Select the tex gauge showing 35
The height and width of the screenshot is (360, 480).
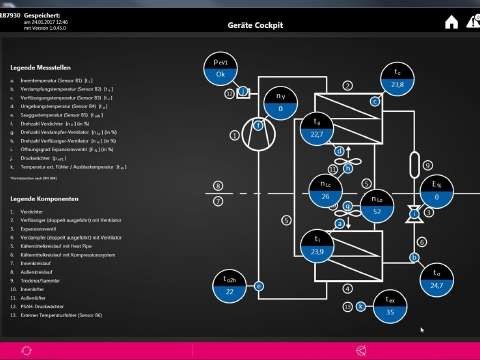pos(390,307)
